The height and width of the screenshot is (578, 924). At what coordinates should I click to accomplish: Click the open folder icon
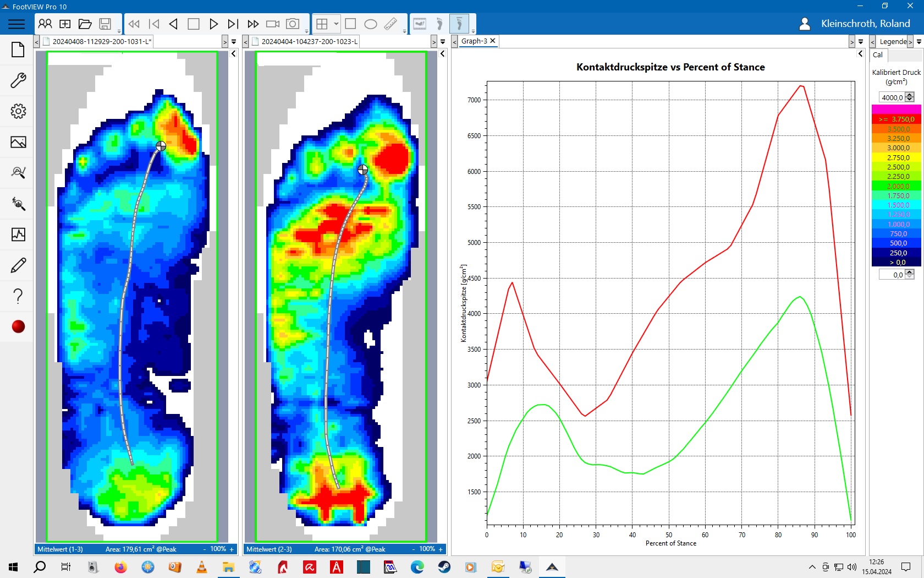tap(85, 24)
